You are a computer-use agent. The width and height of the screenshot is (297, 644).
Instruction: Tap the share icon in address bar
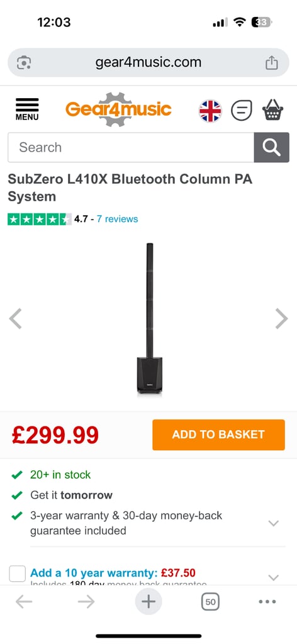(272, 63)
